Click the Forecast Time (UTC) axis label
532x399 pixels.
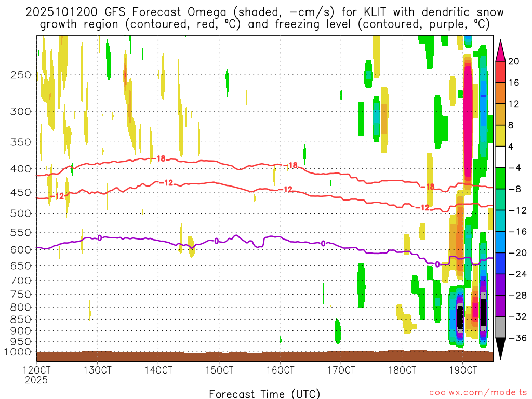click(x=264, y=394)
